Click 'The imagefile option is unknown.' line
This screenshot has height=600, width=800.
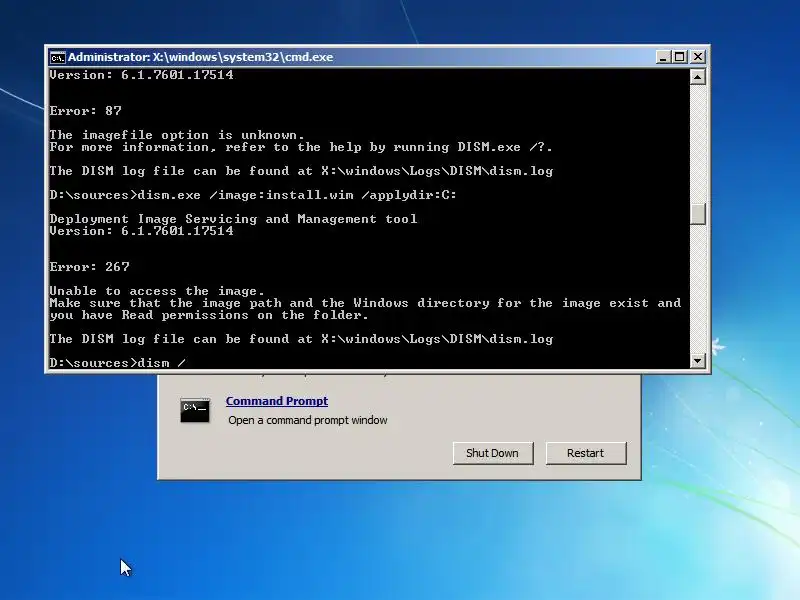coord(177,135)
